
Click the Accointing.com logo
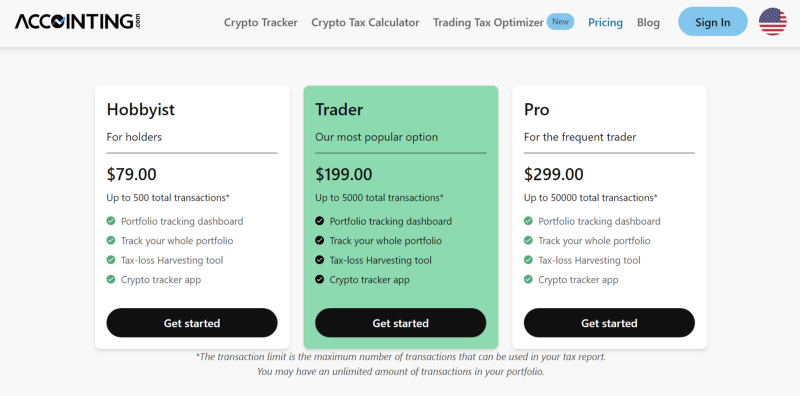pos(78,21)
